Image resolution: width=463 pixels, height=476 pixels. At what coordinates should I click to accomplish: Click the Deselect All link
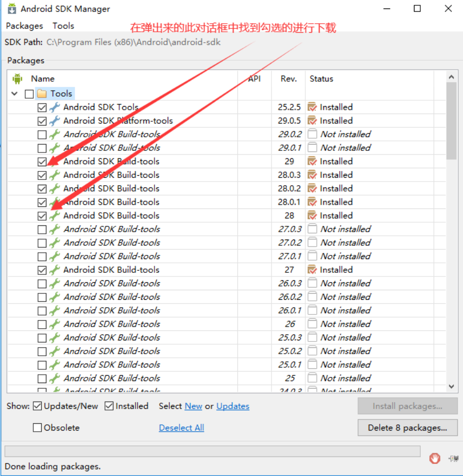point(181,427)
